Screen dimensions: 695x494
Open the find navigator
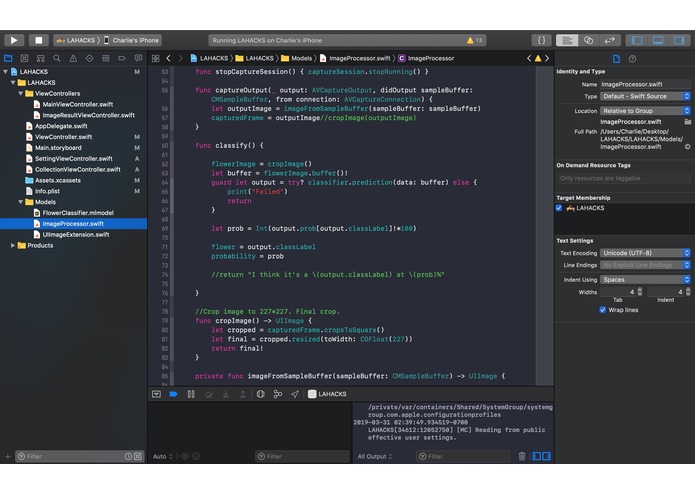57,58
